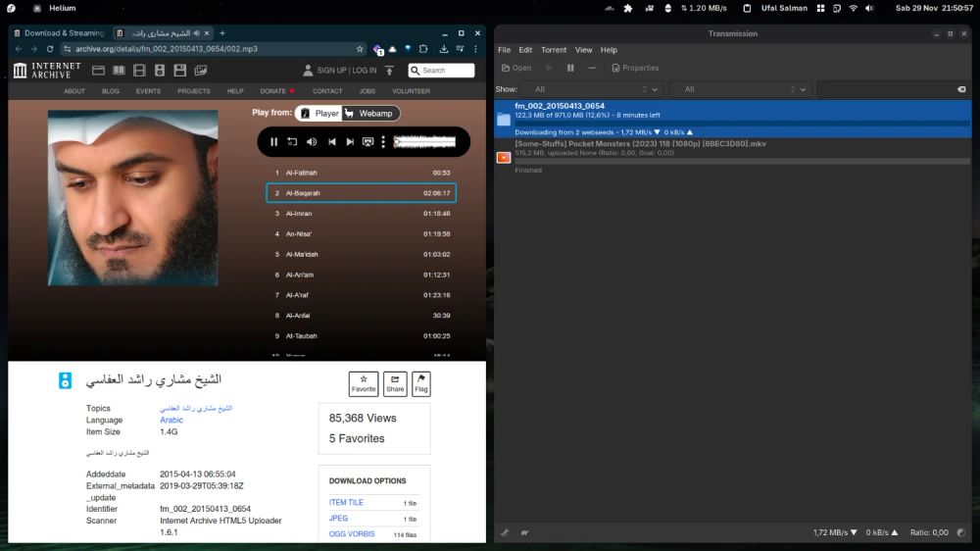Open Transmission options wrench icon

(505, 533)
